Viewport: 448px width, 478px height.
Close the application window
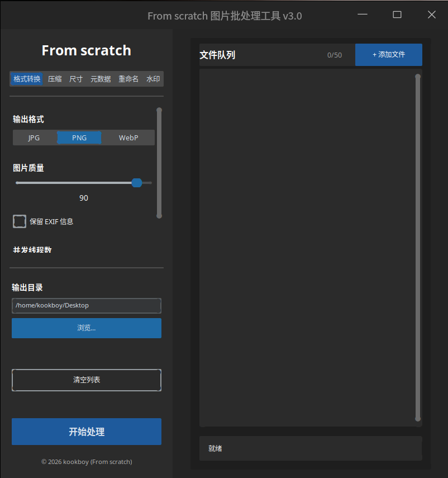click(432, 15)
